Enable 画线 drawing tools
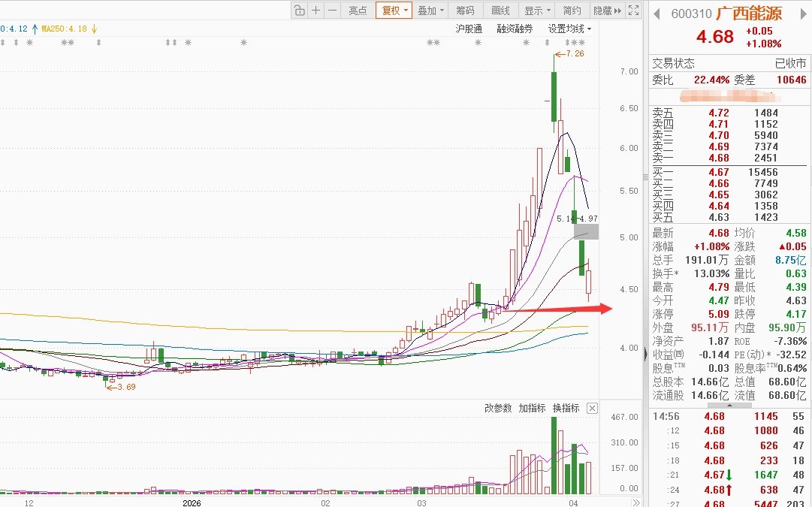The width and height of the screenshot is (812, 507). click(500, 11)
